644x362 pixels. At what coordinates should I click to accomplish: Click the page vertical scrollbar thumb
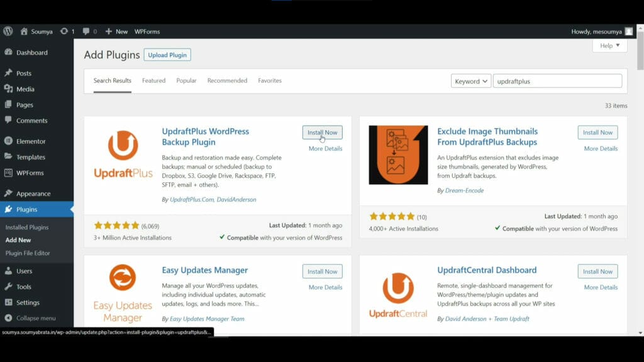[640, 50]
